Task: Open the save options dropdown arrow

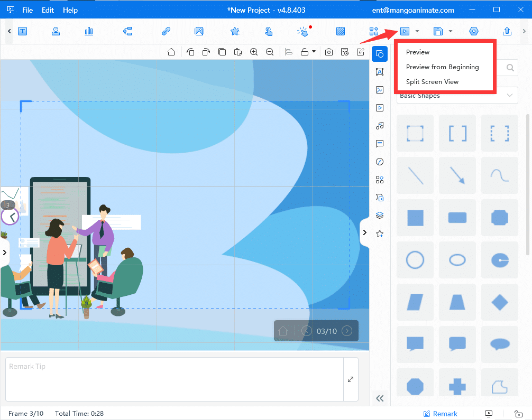Action: pos(451,31)
